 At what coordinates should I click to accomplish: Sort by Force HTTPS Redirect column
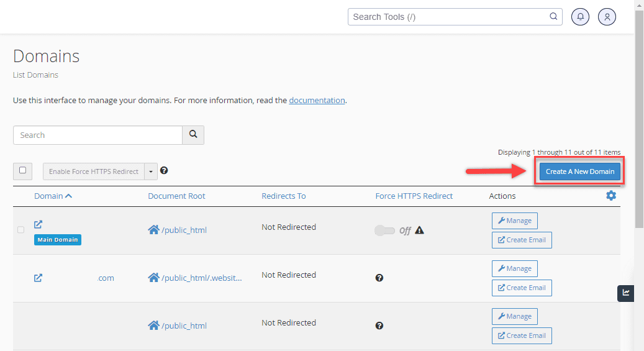click(x=414, y=196)
